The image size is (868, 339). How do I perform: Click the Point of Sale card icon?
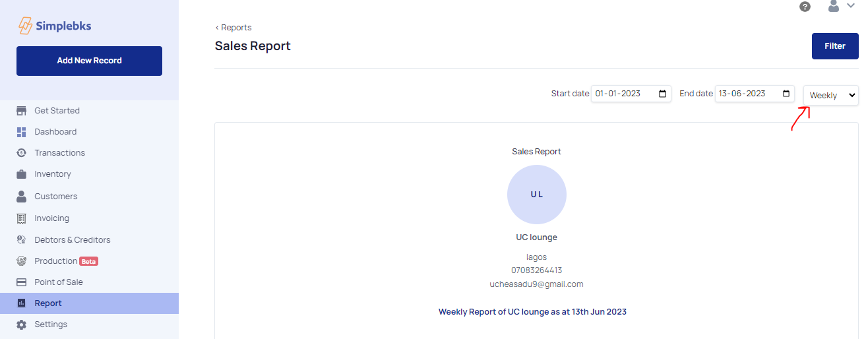tap(22, 282)
